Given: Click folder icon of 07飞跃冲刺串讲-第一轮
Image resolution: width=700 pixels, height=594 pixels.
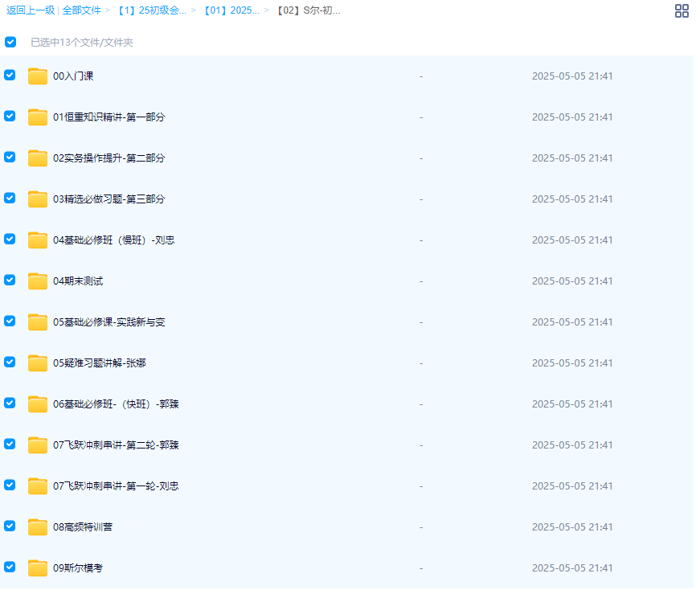Looking at the screenshot, I should tap(38, 488).
